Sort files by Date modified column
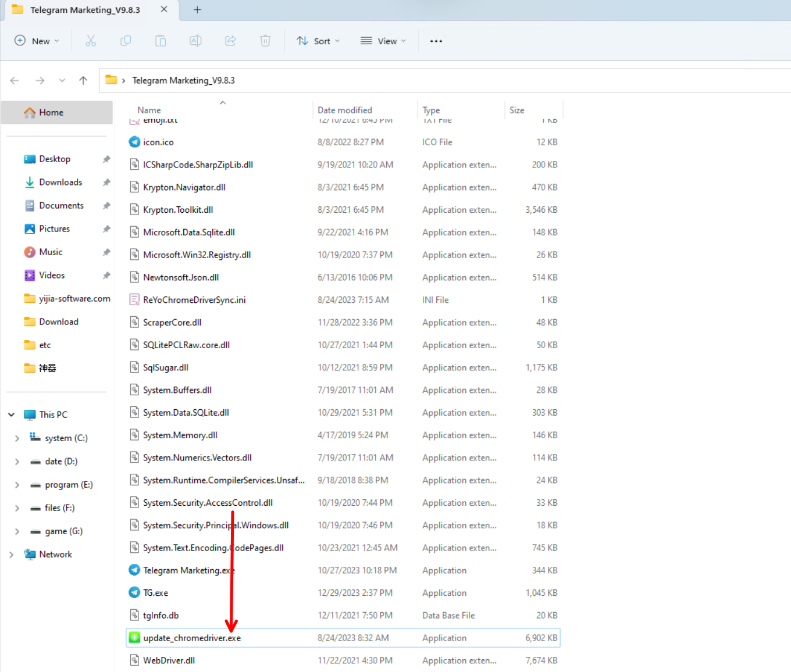 [x=344, y=110]
